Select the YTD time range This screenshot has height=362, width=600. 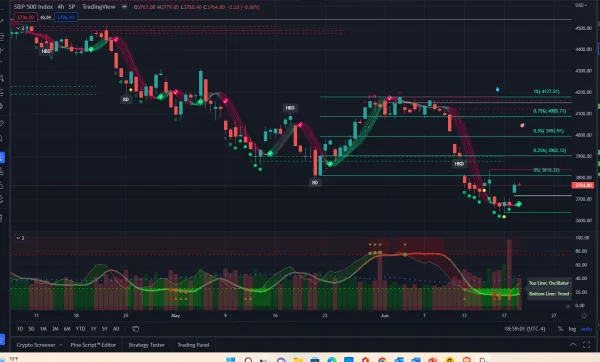(80, 329)
